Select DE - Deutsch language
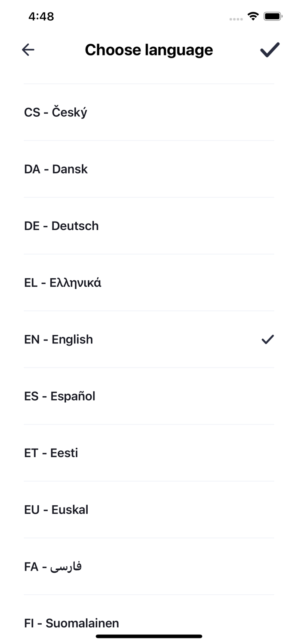The width and height of the screenshot is (298, 644). point(149,226)
